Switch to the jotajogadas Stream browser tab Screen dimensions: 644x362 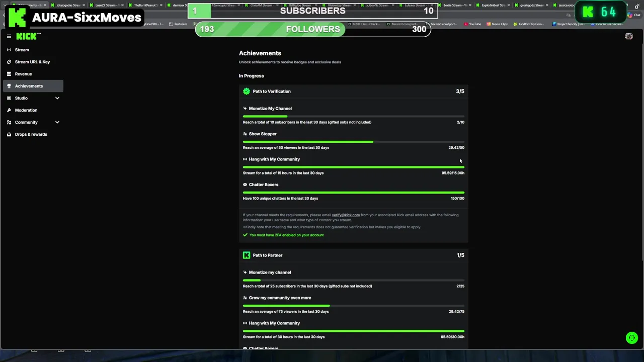tap(68, 5)
